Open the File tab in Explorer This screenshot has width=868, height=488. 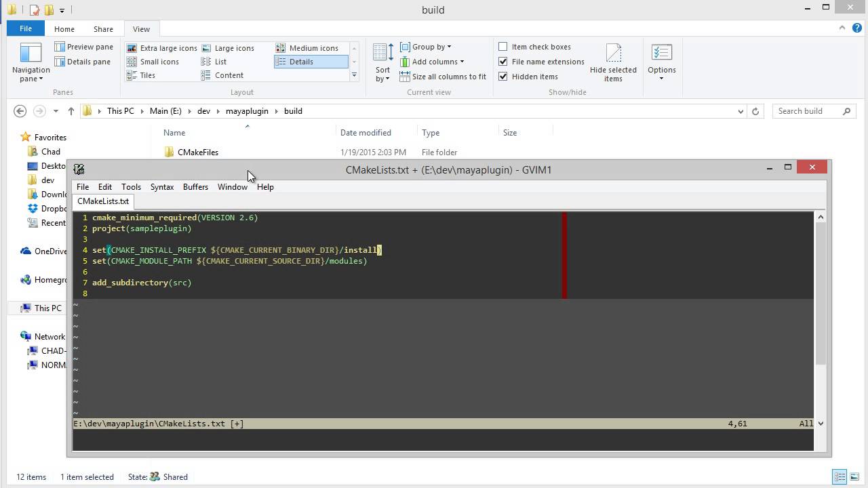[x=26, y=29]
